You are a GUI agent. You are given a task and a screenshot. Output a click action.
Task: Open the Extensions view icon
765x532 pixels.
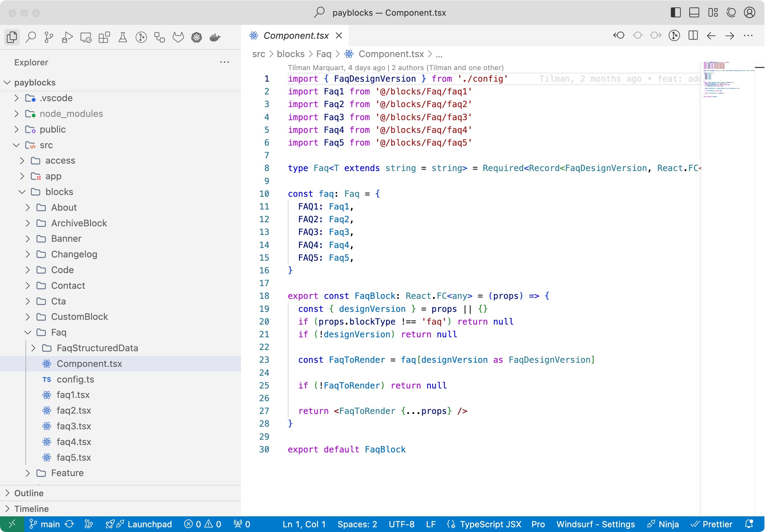[104, 37]
